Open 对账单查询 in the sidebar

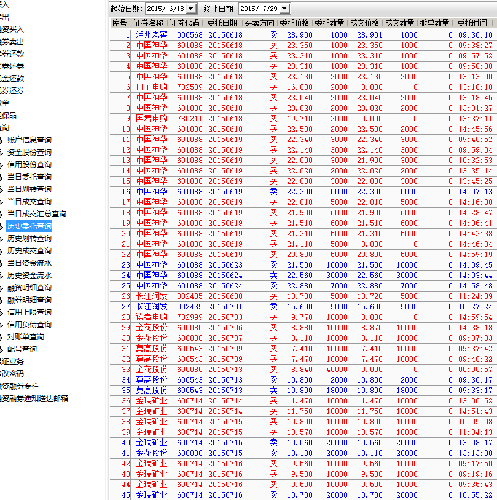click(x=26, y=337)
